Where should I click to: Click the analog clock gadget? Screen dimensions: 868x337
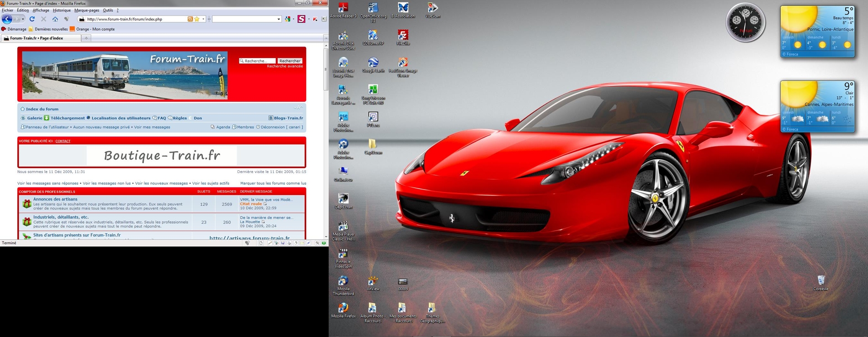pyautogui.click(x=746, y=22)
